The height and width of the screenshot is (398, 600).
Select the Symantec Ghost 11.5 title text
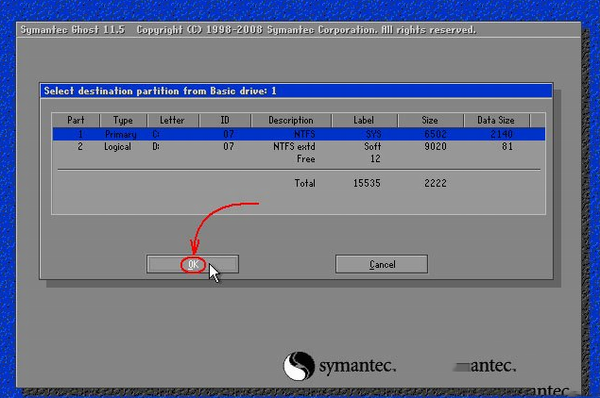click(73, 30)
